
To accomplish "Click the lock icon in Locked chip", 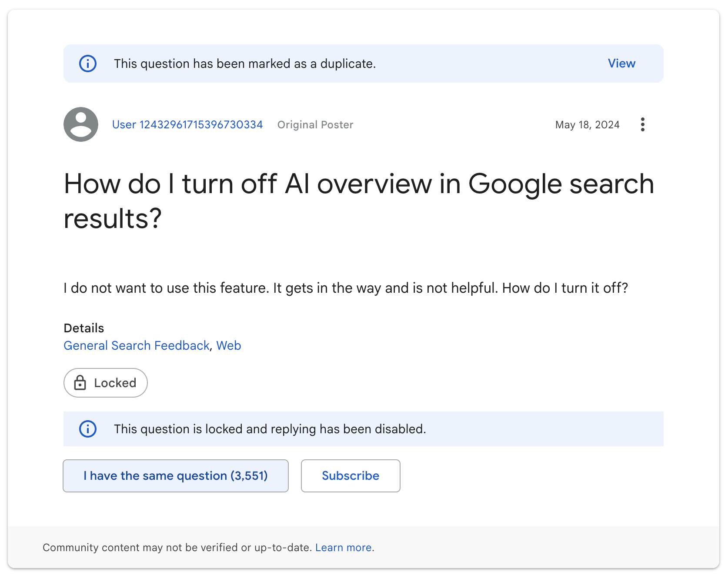I will pos(80,383).
